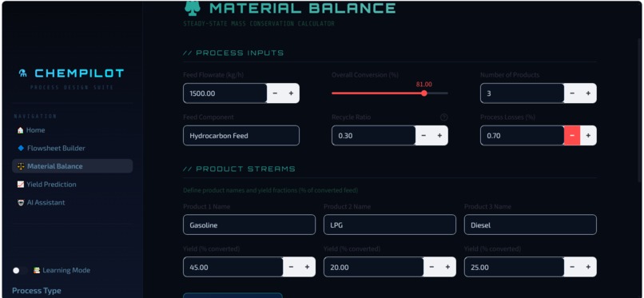
Task: Increase Diesel yield with plus
Action: point(588,267)
